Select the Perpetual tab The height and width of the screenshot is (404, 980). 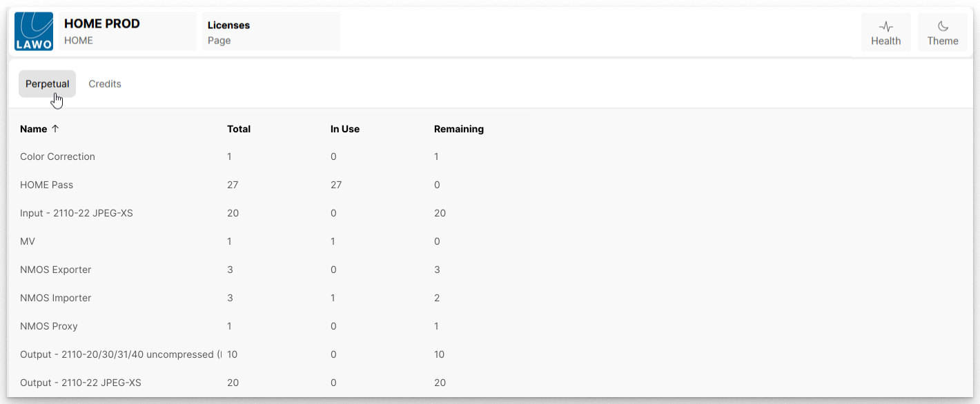(48, 84)
